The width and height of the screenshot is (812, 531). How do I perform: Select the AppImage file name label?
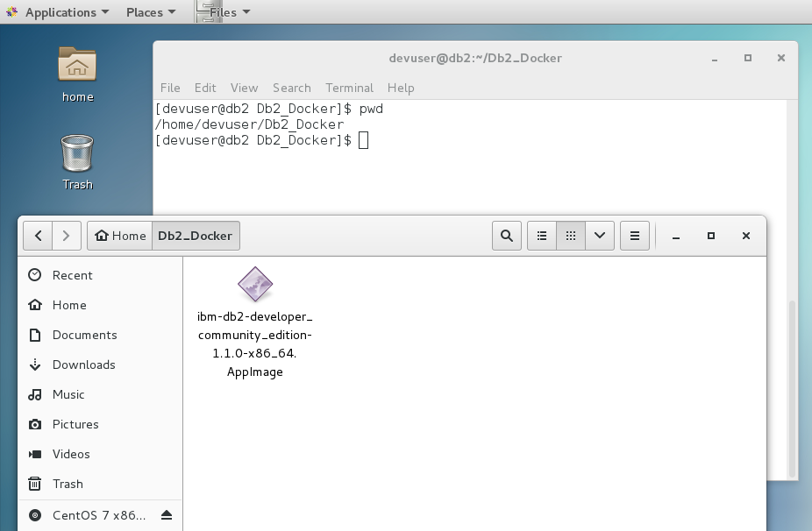pos(255,344)
